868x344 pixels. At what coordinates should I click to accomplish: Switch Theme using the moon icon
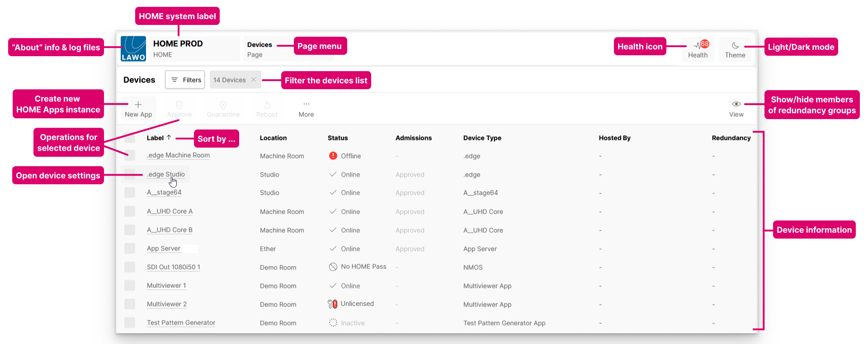[x=735, y=45]
